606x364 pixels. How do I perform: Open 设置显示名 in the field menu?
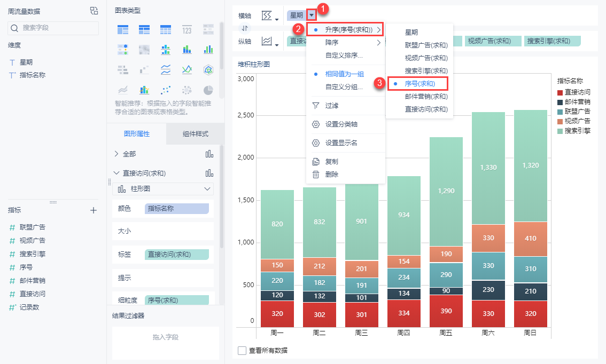click(341, 143)
